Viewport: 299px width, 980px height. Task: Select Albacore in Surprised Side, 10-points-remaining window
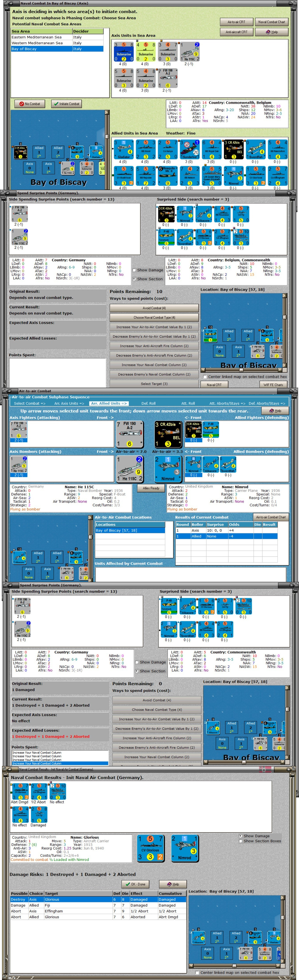[203, 214]
